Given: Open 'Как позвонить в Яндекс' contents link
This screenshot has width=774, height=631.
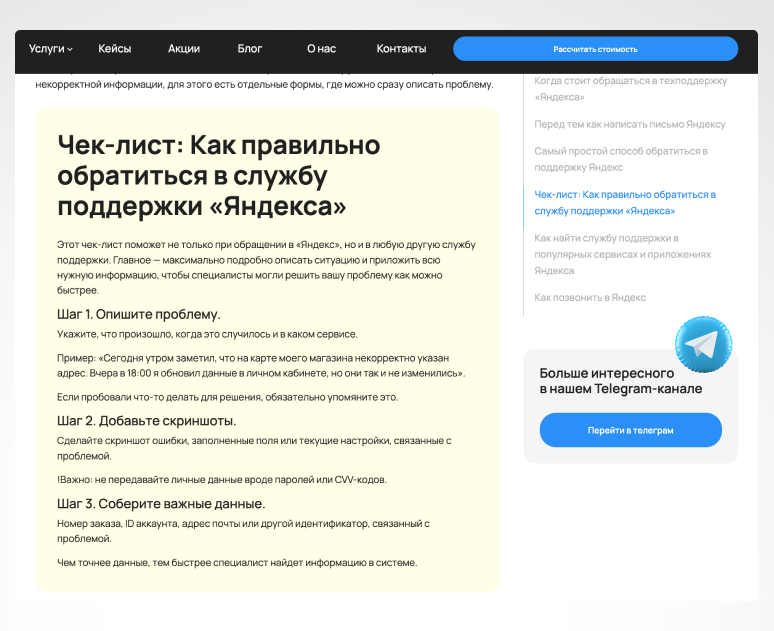Looking at the screenshot, I should (x=590, y=298).
